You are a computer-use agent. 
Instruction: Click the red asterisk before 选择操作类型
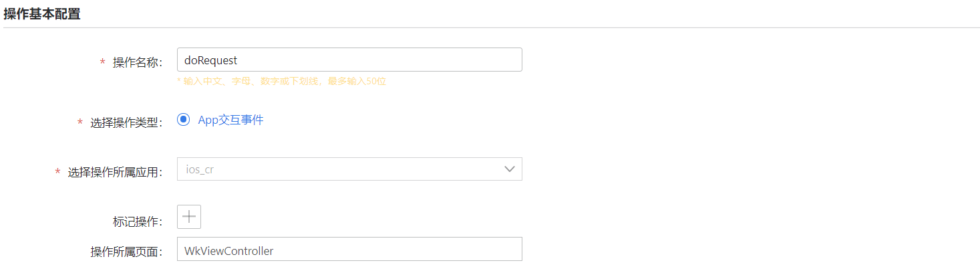point(79,123)
